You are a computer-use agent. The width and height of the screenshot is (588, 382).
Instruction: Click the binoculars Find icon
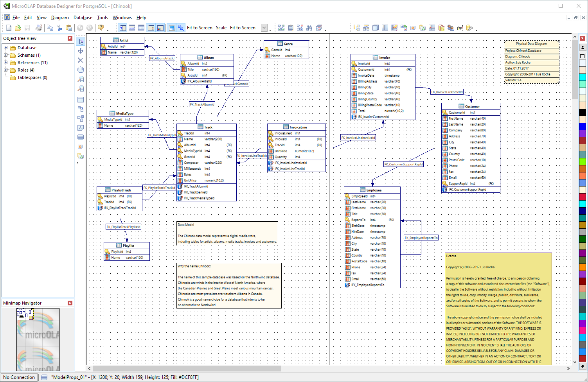(x=309, y=28)
